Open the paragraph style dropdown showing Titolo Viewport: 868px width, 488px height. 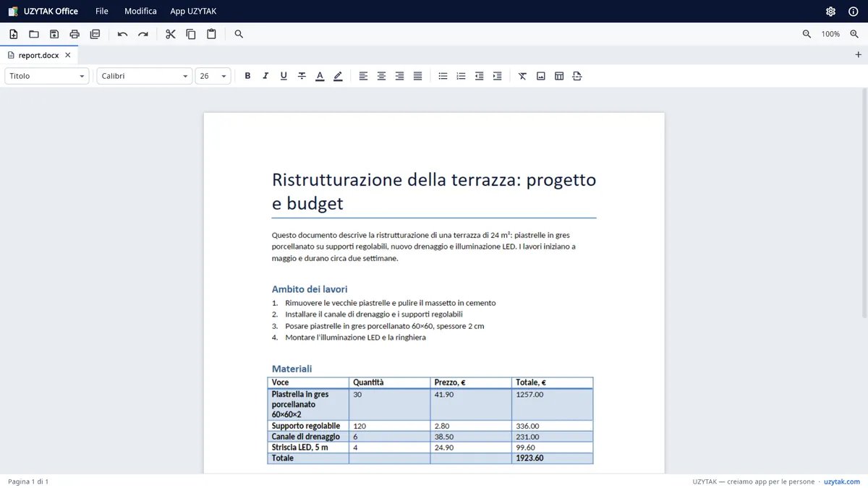(x=47, y=76)
